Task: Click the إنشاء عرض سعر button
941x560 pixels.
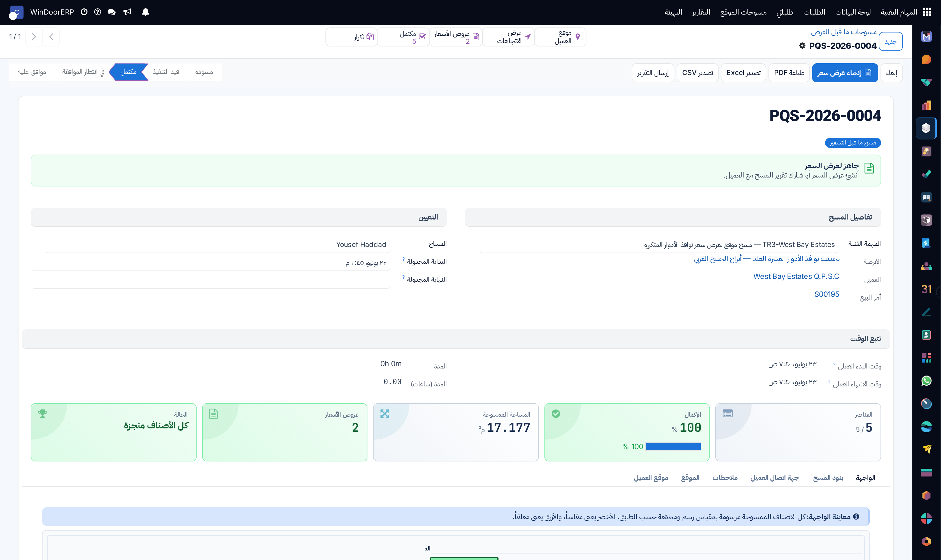Action: (x=845, y=73)
